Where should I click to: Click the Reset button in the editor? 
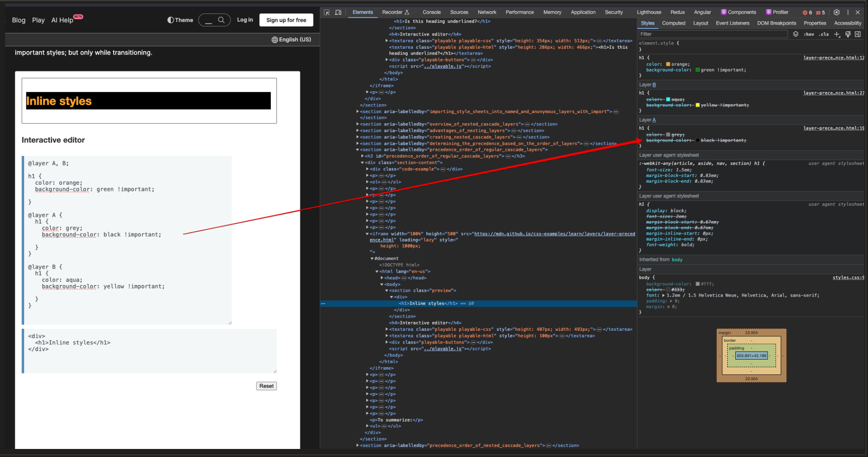267,386
